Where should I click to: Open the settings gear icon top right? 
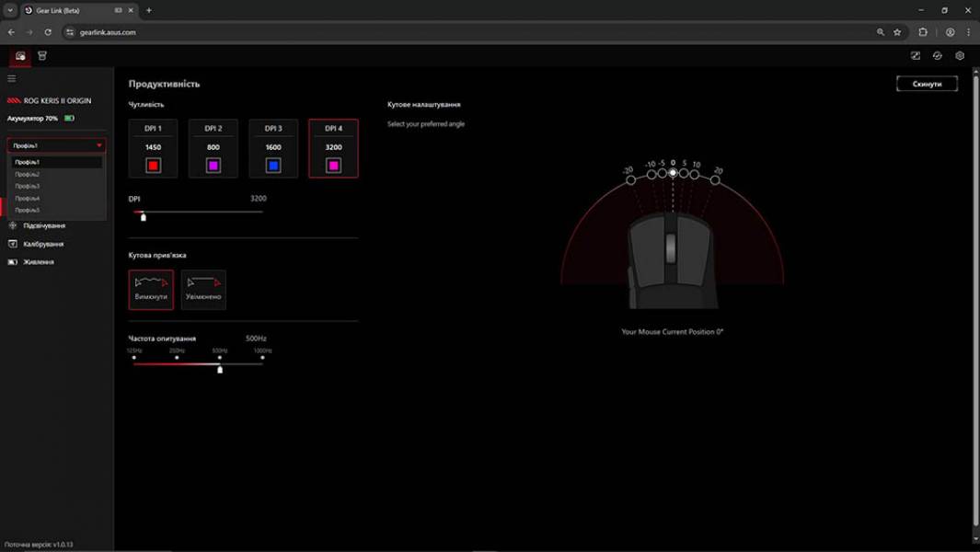pos(960,55)
